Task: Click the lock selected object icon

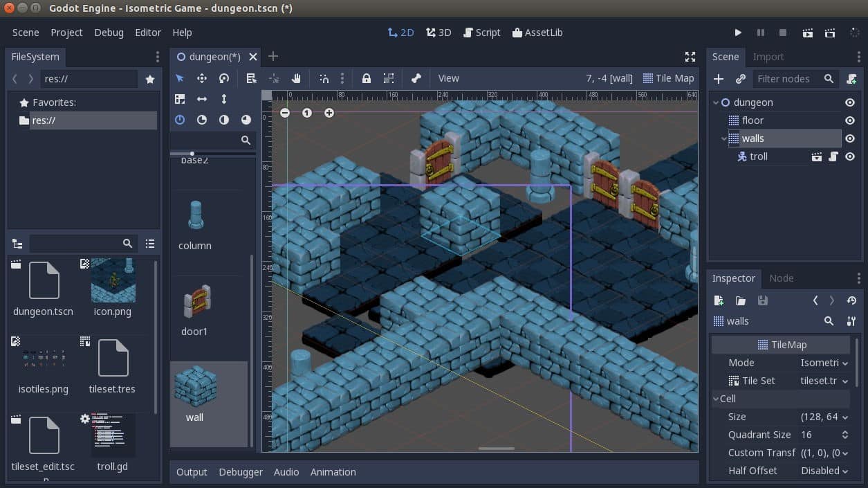Action: 366,78
